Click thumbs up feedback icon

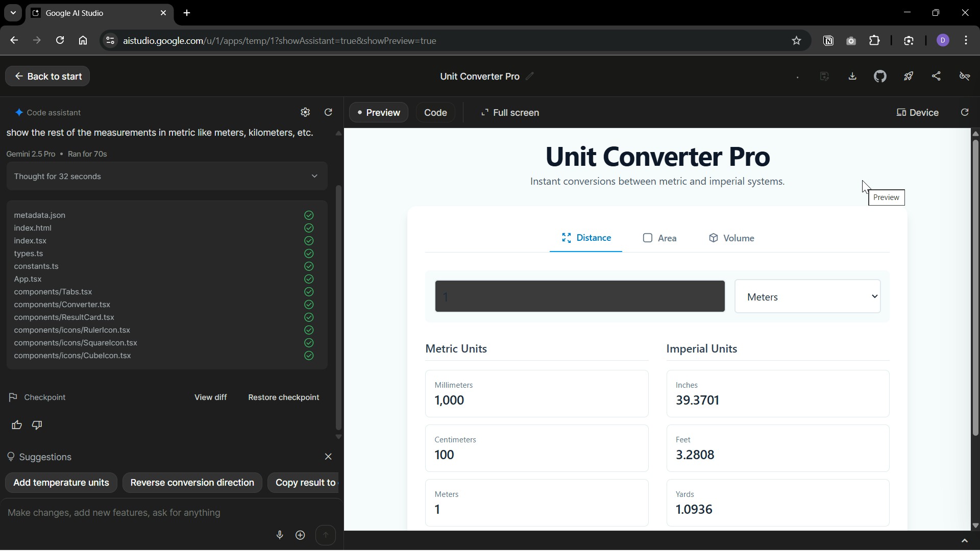(x=17, y=425)
